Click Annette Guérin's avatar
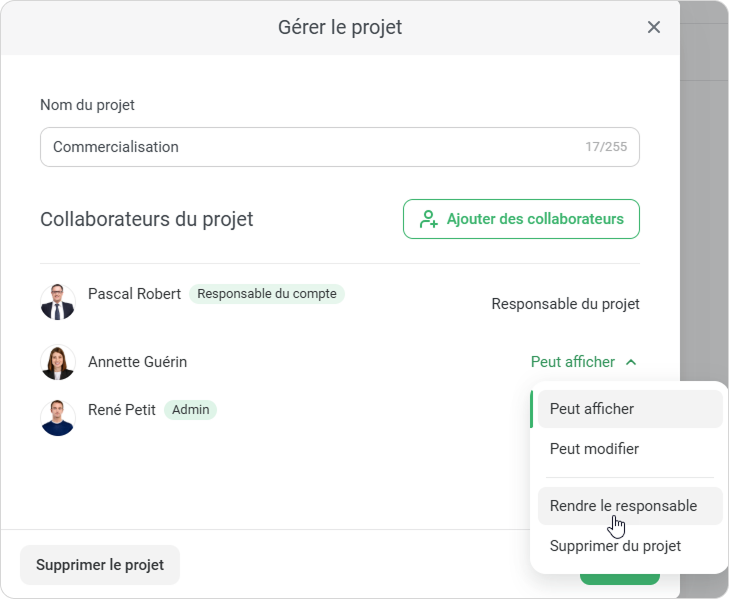Image resolution: width=729 pixels, height=599 pixels. tap(58, 362)
